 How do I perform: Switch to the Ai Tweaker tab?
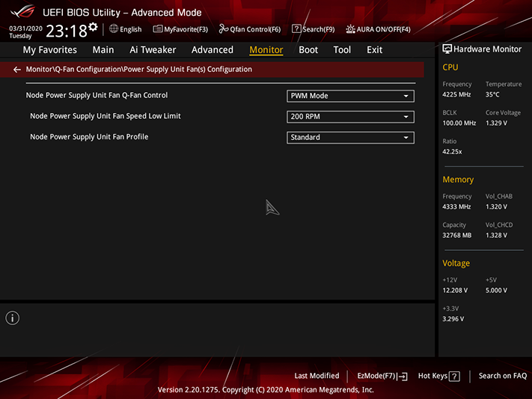(153, 50)
